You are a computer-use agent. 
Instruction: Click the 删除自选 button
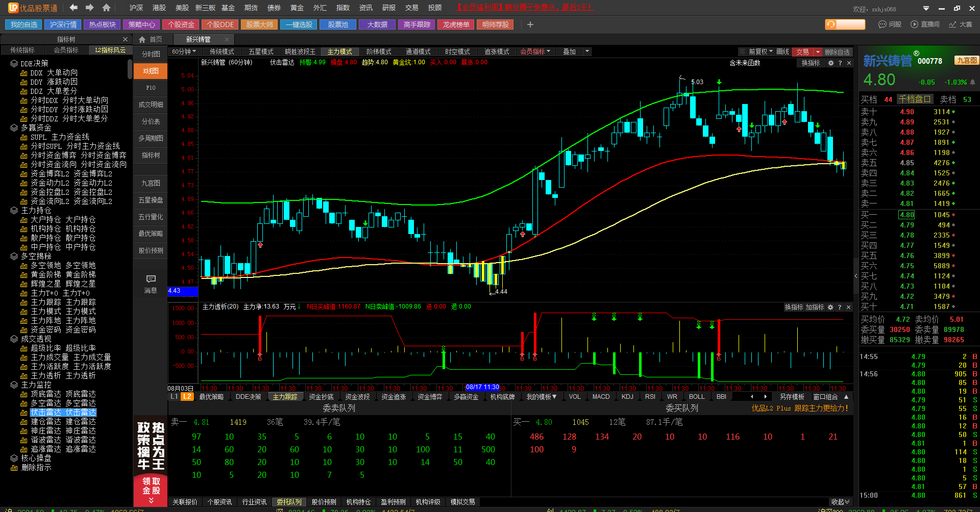pyautogui.click(x=837, y=52)
